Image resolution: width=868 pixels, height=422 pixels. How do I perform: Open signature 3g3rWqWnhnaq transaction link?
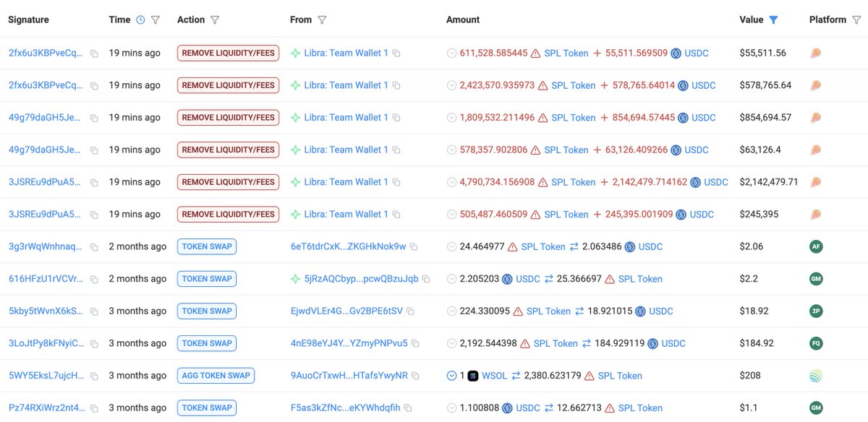(x=45, y=246)
